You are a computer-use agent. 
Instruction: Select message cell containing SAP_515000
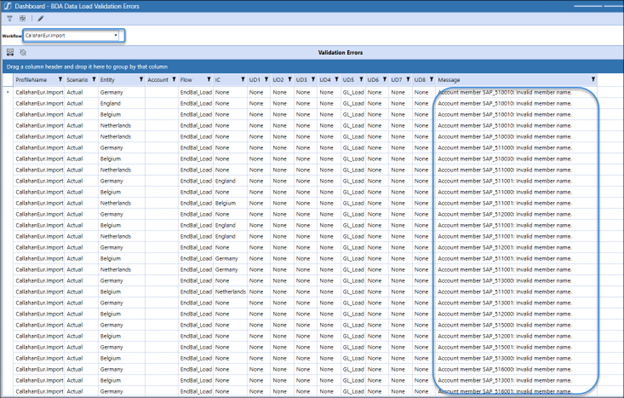(x=516, y=325)
